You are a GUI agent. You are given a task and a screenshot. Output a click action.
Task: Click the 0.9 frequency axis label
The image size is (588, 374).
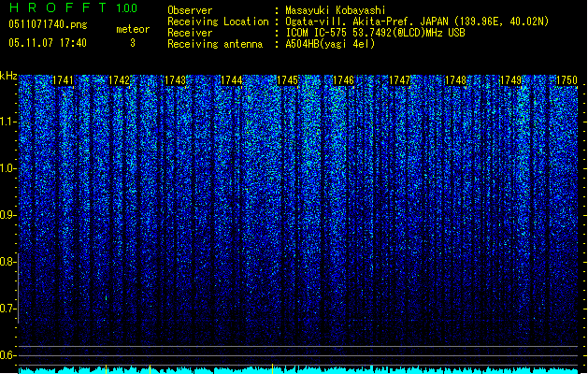point(8,215)
